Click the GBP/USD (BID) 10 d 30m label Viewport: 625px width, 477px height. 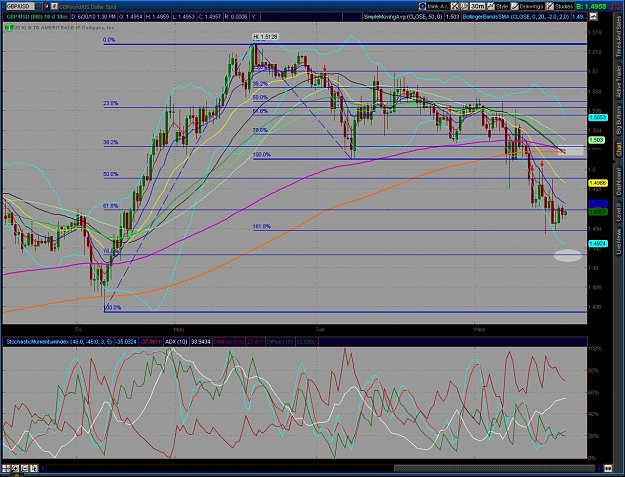pyautogui.click(x=37, y=17)
